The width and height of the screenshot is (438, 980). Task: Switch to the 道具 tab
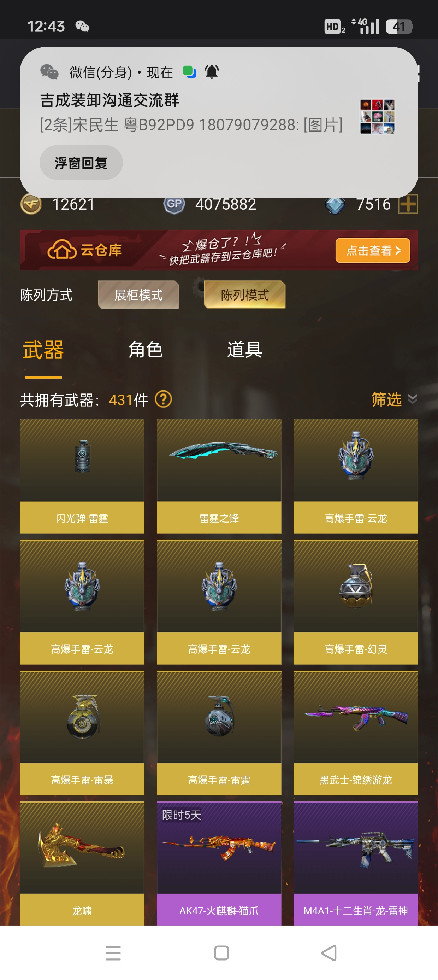pos(244,350)
